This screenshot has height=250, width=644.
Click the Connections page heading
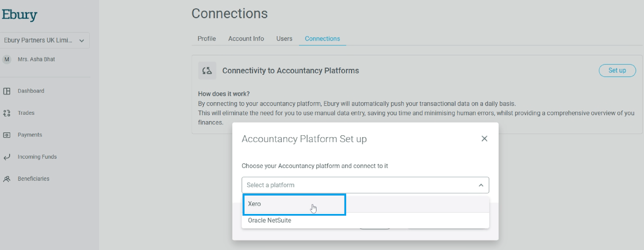tap(229, 14)
